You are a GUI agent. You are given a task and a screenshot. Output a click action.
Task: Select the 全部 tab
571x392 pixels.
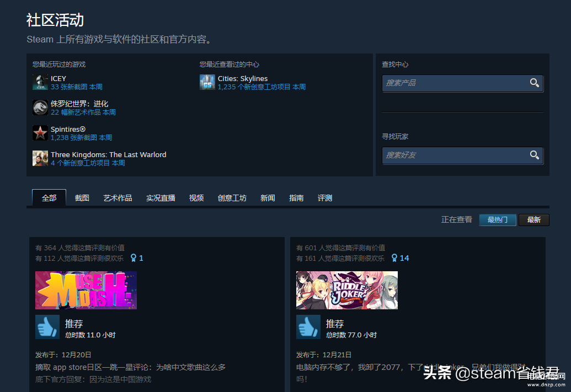pos(49,198)
